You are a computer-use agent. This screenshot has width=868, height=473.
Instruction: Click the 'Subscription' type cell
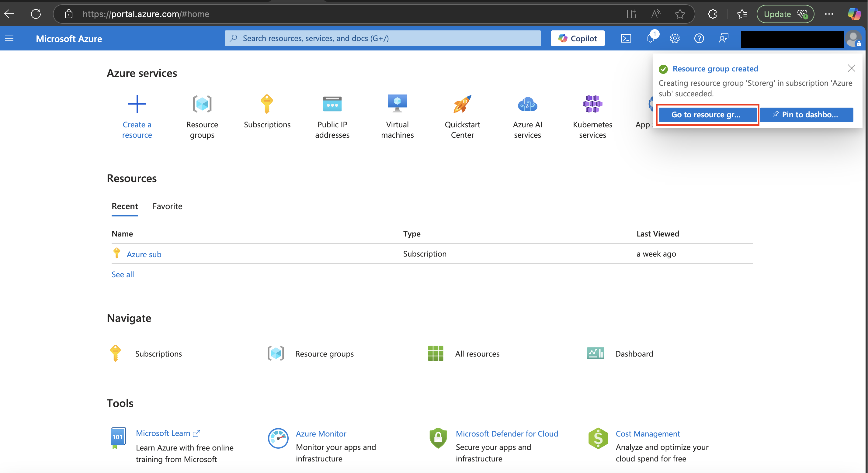(x=425, y=254)
